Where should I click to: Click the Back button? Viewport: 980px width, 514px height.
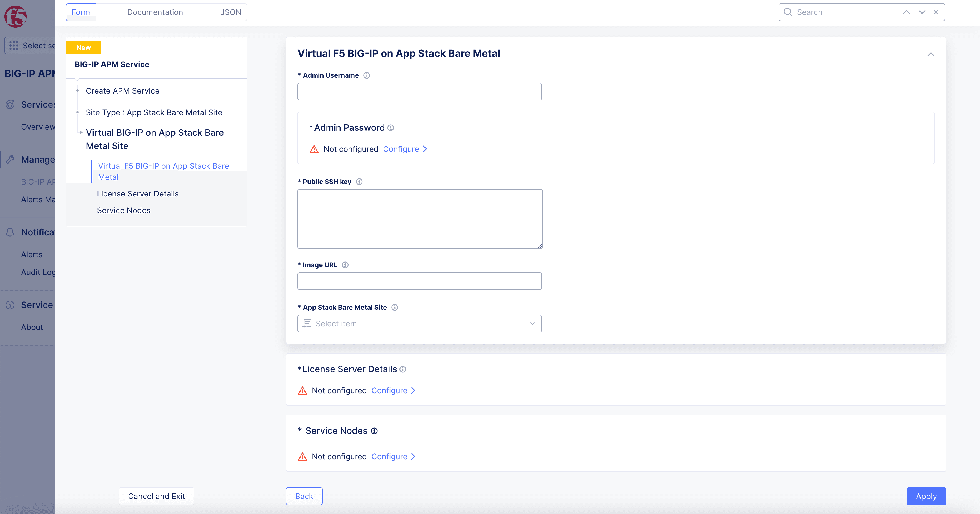coord(304,496)
